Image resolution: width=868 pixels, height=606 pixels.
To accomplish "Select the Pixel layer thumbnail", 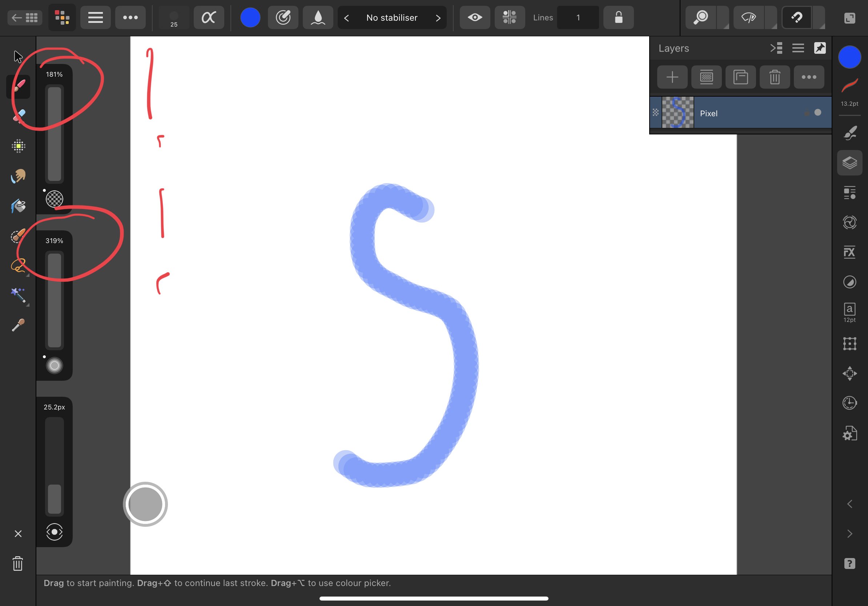I will tap(678, 113).
